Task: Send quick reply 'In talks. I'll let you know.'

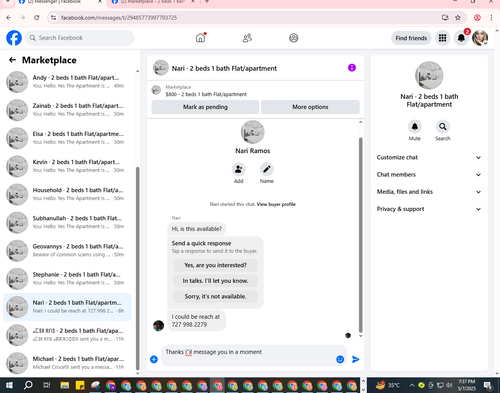Action: [x=215, y=281]
